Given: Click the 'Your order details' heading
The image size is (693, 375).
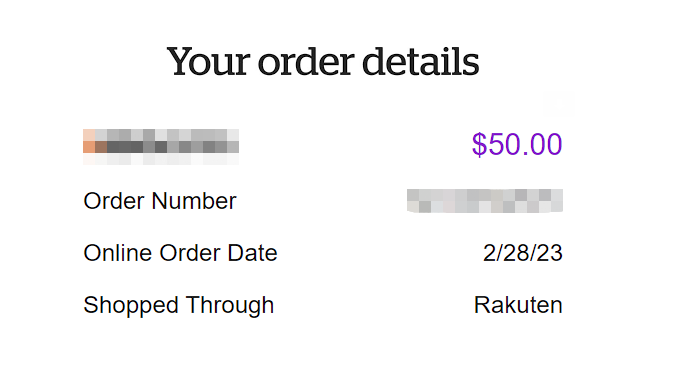Looking at the screenshot, I should click(323, 62).
